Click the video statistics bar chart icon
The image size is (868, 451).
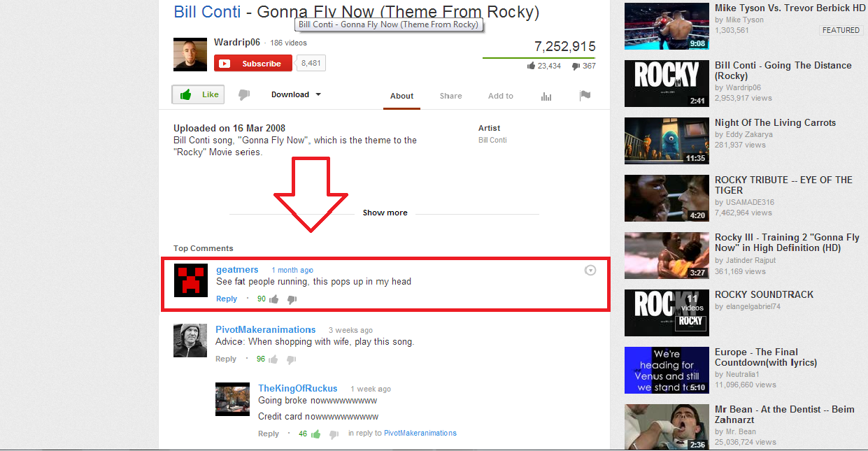point(546,96)
